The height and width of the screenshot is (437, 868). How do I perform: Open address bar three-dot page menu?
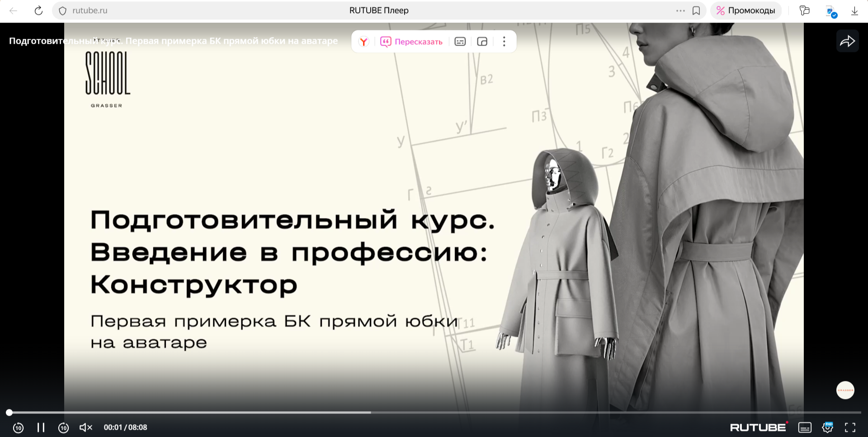pos(680,11)
